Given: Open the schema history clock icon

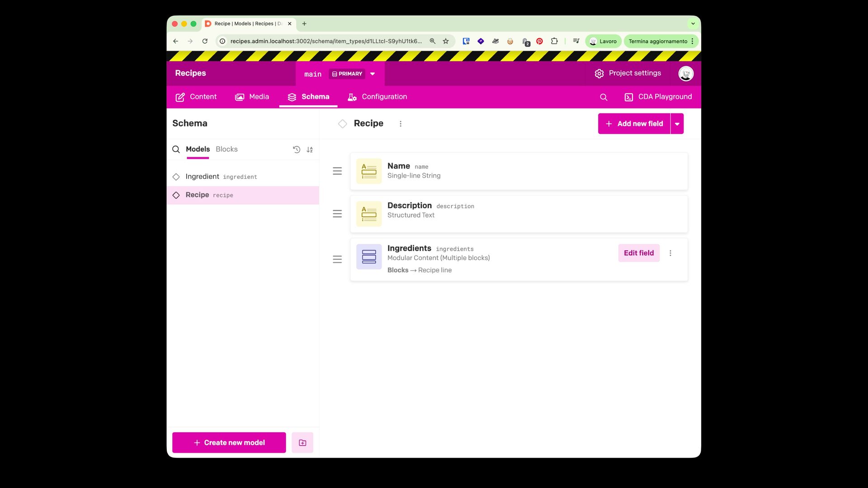Looking at the screenshot, I should tap(297, 150).
